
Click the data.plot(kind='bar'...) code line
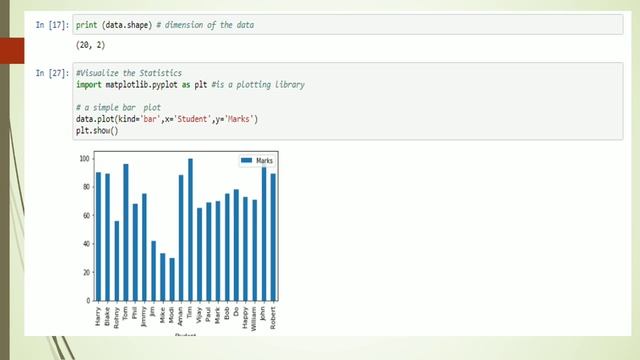click(x=167, y=119)
